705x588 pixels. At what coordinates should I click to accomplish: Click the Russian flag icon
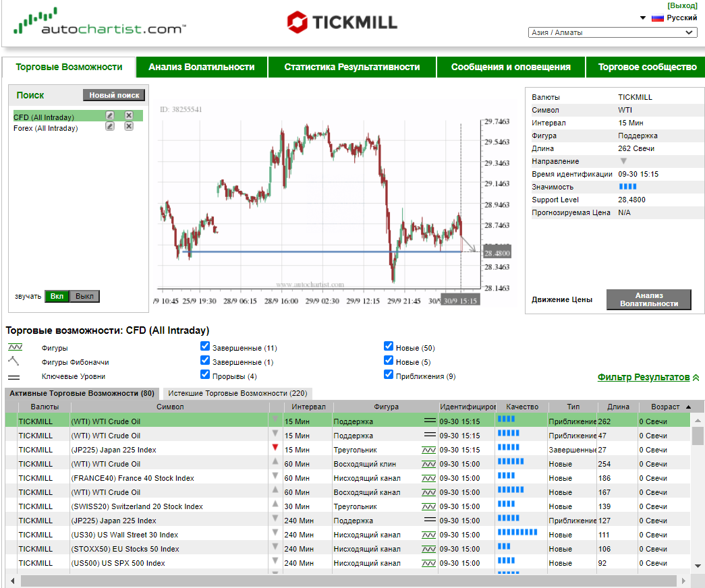click(657, 18)
